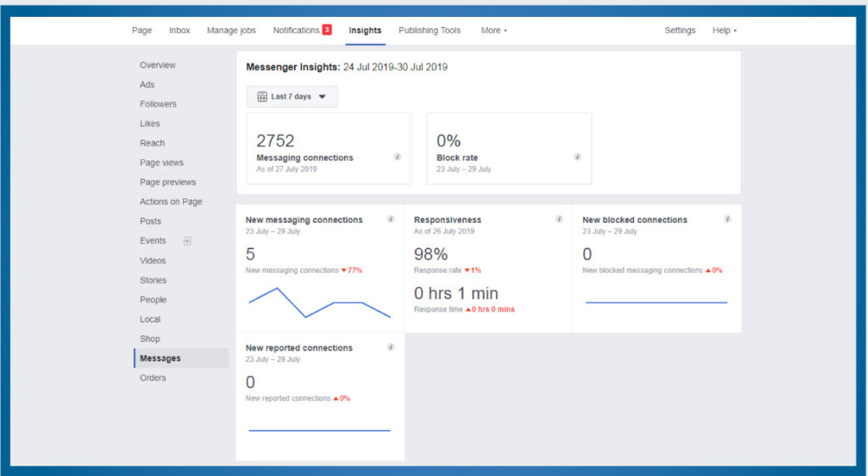Open the Notifications tab
This screenshot has width=868, height=476.
coord(296,30)
